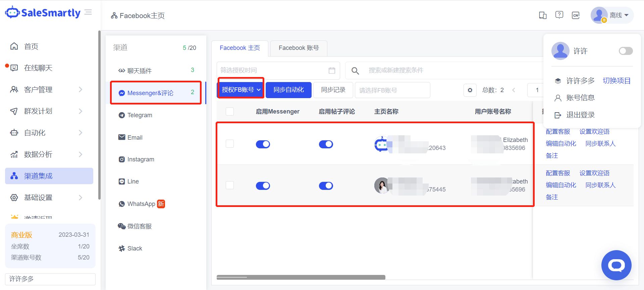Click 配置客服 for the first row
This screenshot has width=644, height=290.
558,132
